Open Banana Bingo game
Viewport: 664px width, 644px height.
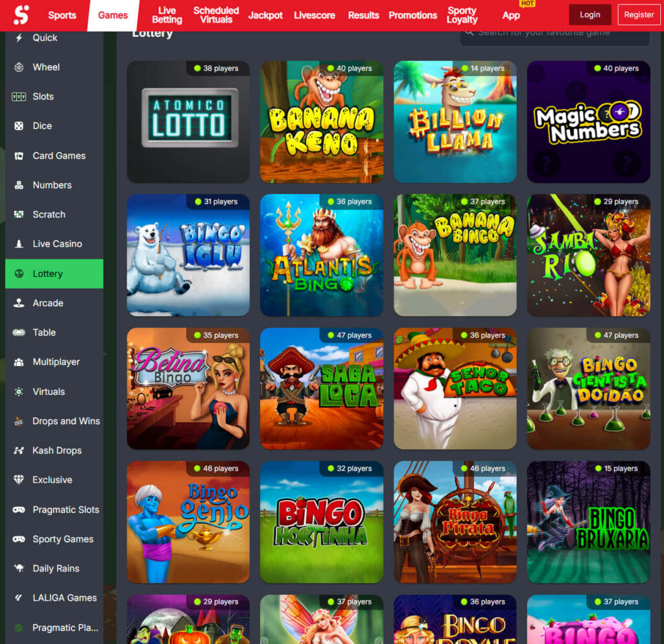pos(455,256)
